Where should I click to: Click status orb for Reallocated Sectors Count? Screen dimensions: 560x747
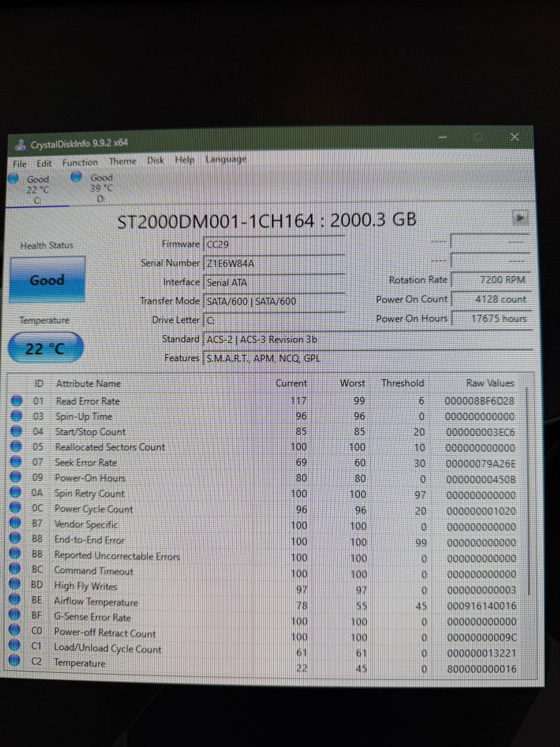tap(17, 447)
